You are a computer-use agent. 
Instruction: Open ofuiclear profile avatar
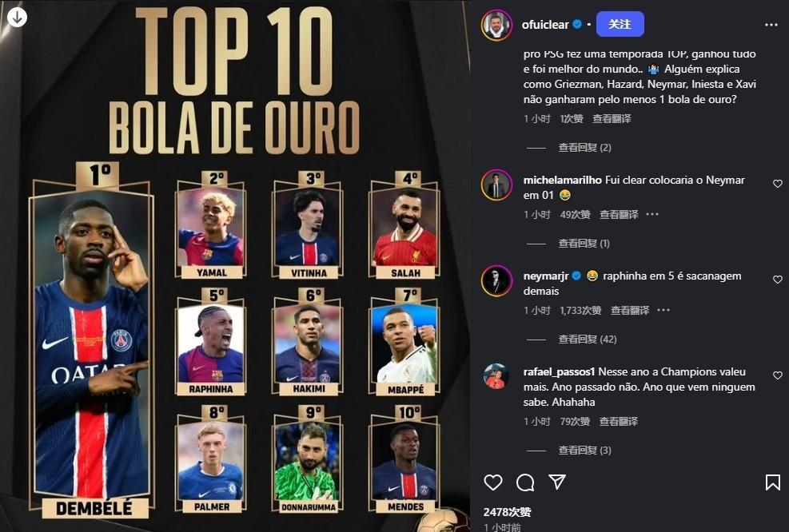coord(496,25)
